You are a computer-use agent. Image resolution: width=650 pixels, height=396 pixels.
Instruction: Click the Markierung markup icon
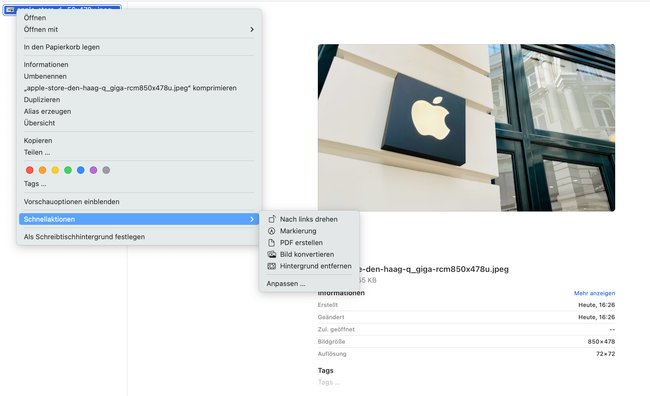point(272,231)
